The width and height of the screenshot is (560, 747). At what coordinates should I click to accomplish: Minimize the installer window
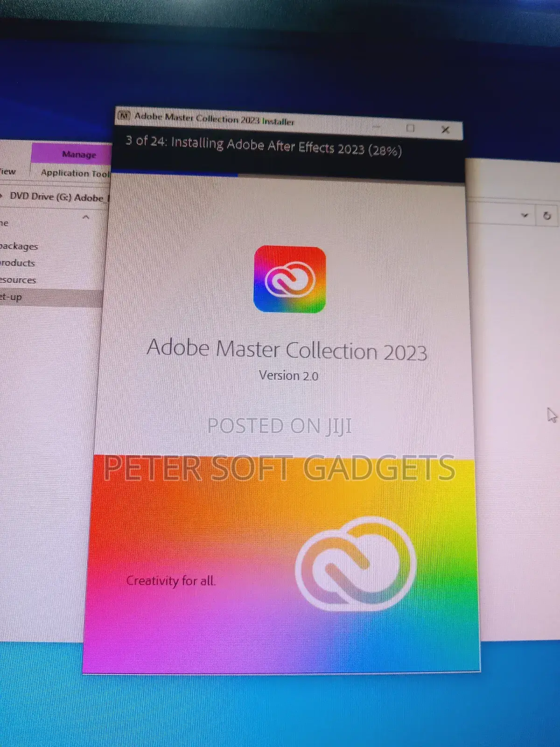point(377,127)
